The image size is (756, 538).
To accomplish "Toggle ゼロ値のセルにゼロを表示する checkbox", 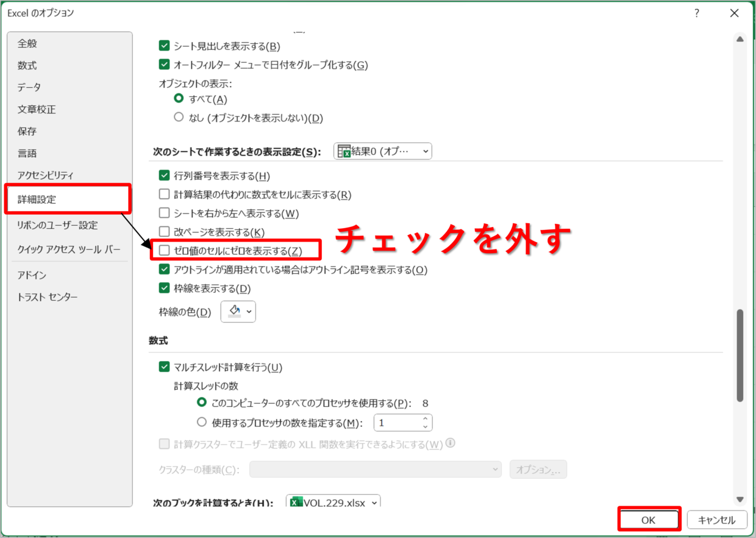I will tap(164, 251).
